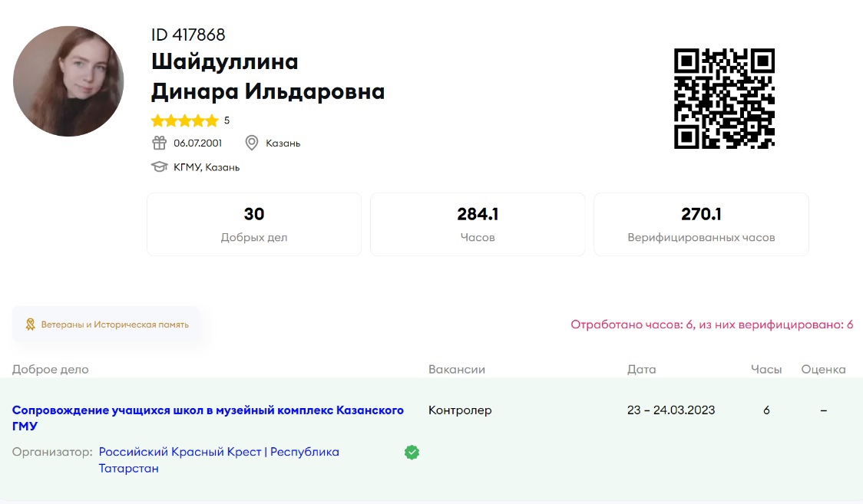Click the 284.1 Часов stats card
The image size is (863, 504).
pyautogui.click(x=477, y=223)
